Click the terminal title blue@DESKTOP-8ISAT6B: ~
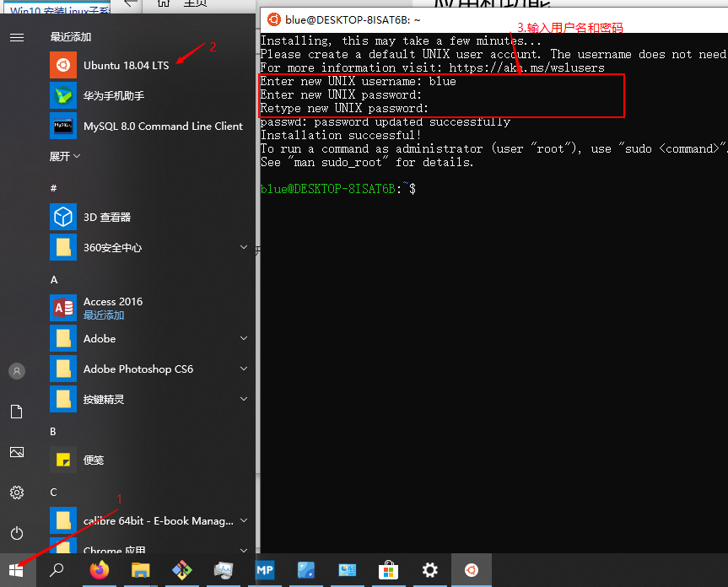The image size is (728, 587). pos(353,20)
